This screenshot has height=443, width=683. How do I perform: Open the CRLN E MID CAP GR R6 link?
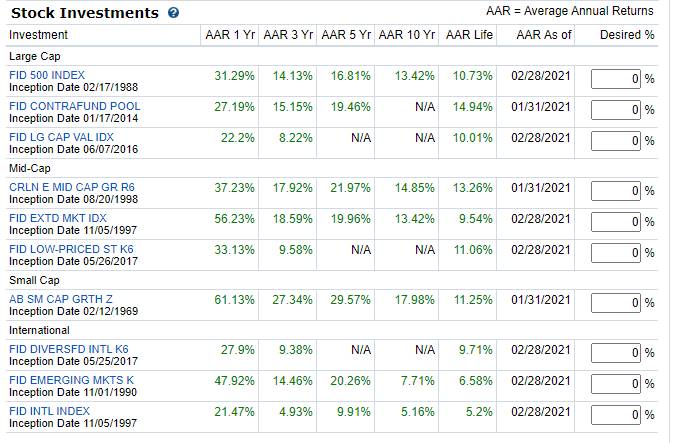72,187
